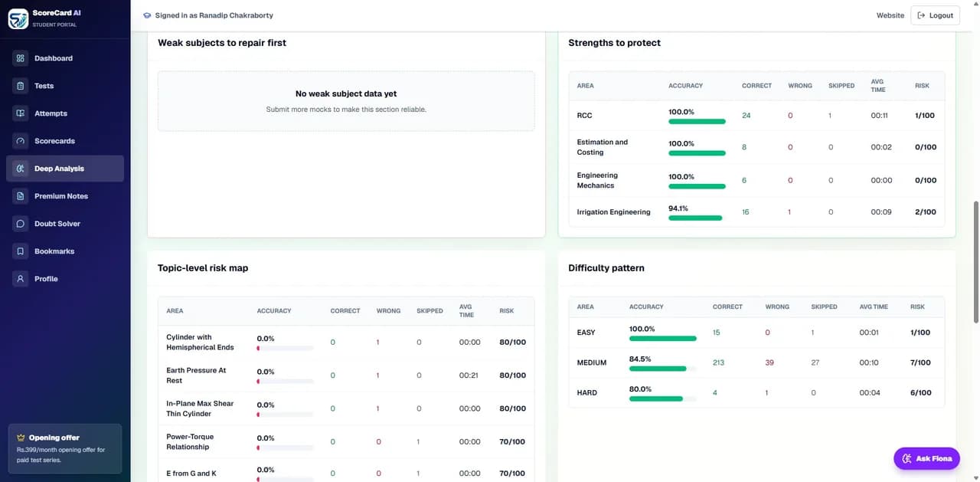Click the RCC row label
The image size is (980, 482).
584,116
